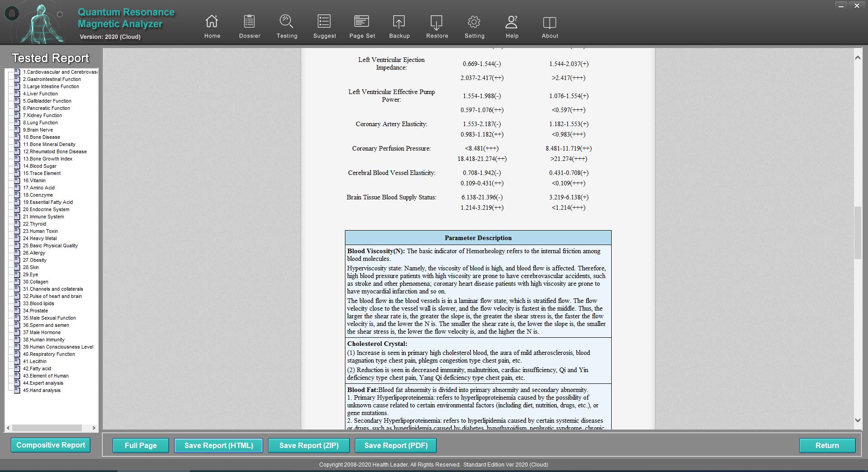Select 4.Liver Function report
The image size is (868, 472).
pyautogui.click(x=40, y=94)
